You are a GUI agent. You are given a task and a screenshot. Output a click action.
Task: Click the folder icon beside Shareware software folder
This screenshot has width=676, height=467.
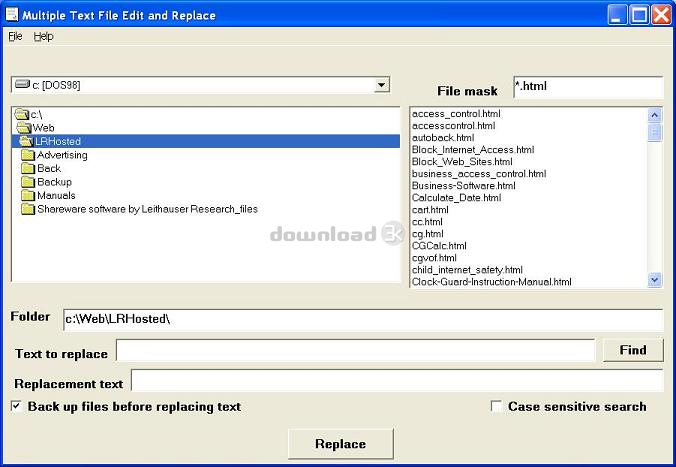pyautogui.click(x=28, y=209)
